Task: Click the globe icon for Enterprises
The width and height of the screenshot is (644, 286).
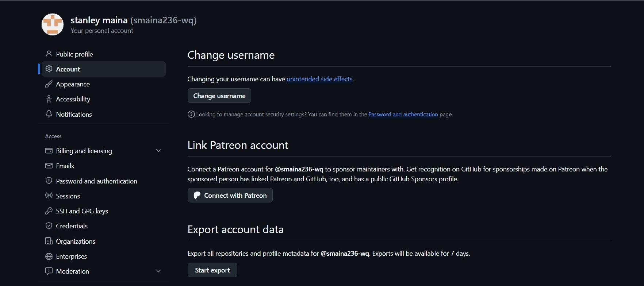Action: pyautogui.click(x=49, y=256)
